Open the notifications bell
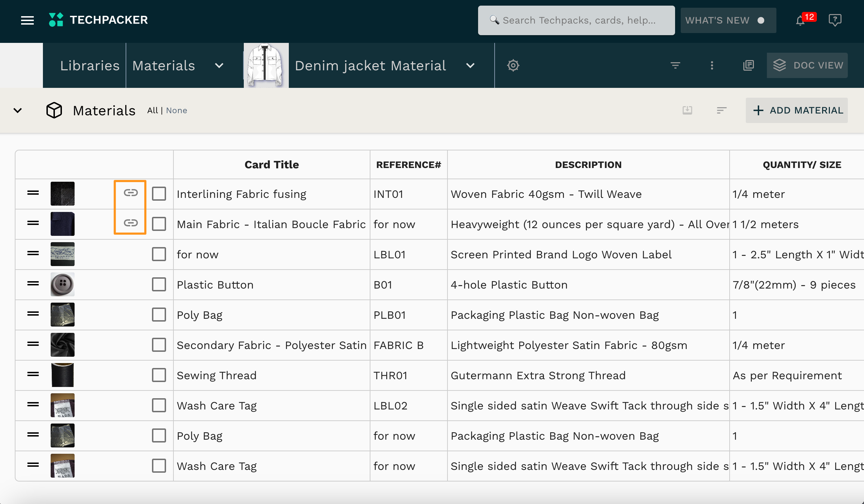The image size is (864, 504). click(800, 21)
